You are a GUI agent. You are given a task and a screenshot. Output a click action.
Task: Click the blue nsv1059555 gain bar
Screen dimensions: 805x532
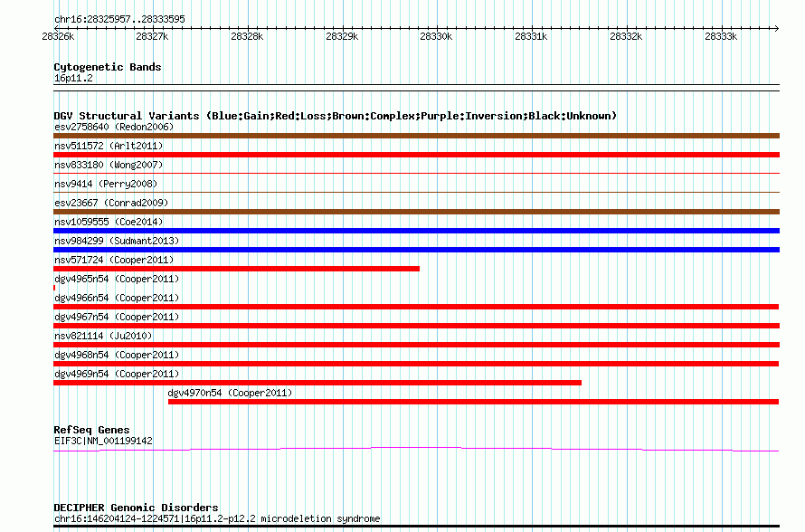[416, 231]
